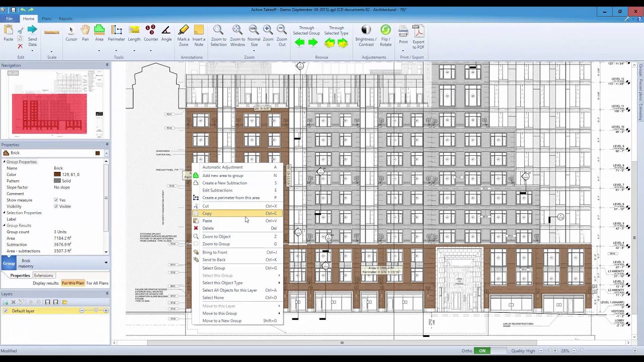Choose Copy from the context menu
644x362 pixels.
237,214
